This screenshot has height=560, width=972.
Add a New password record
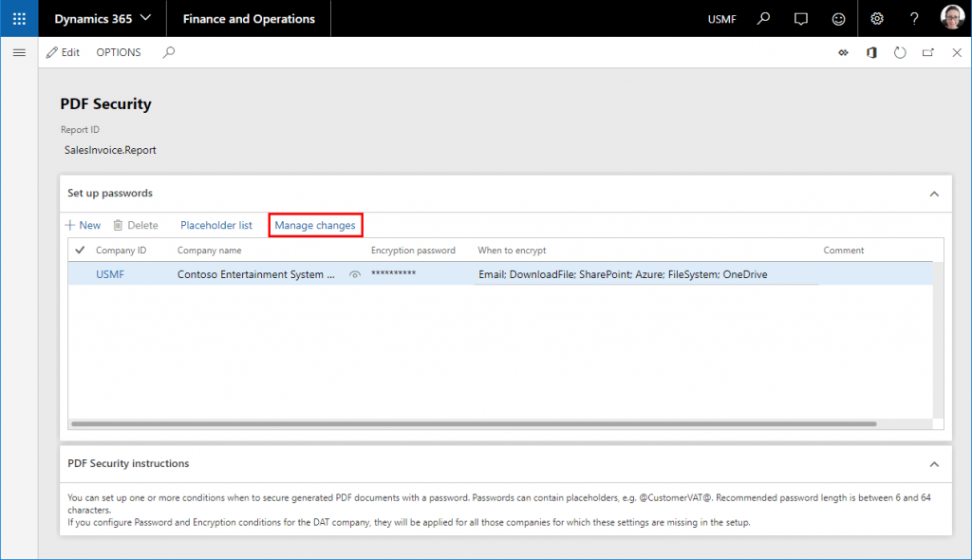(84, 225)
